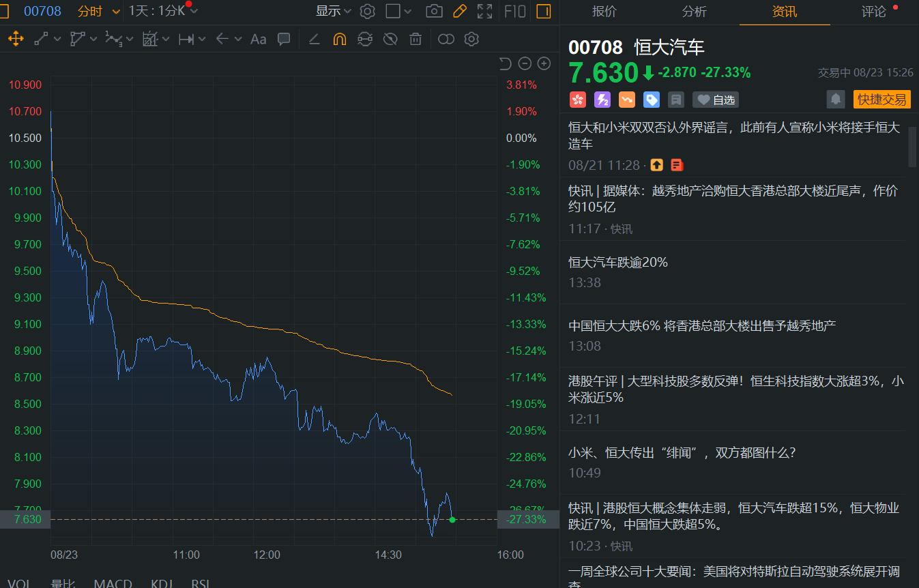Expand the measure tool options arrow
Screen dimensions: 919x588
(201, 39)
